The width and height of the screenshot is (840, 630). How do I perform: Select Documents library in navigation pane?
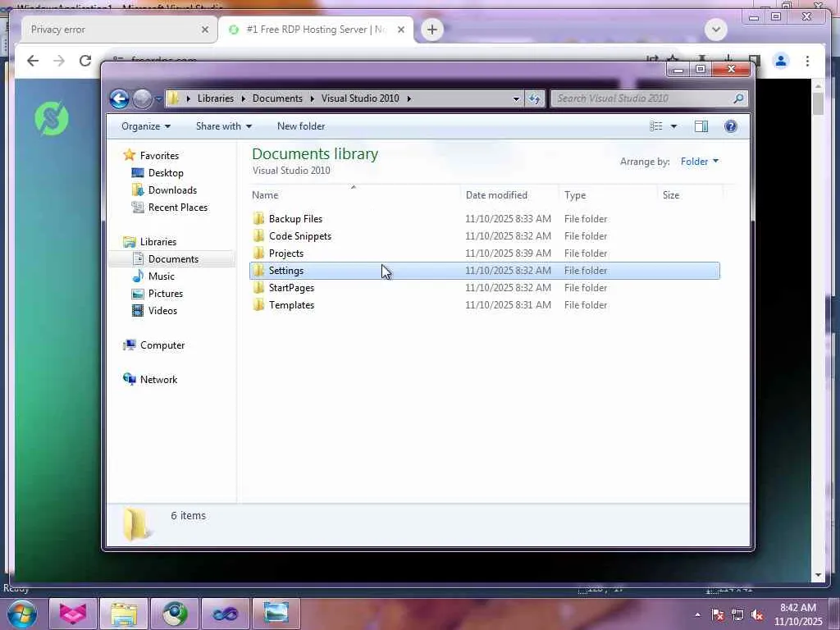(x=173, y=258)
